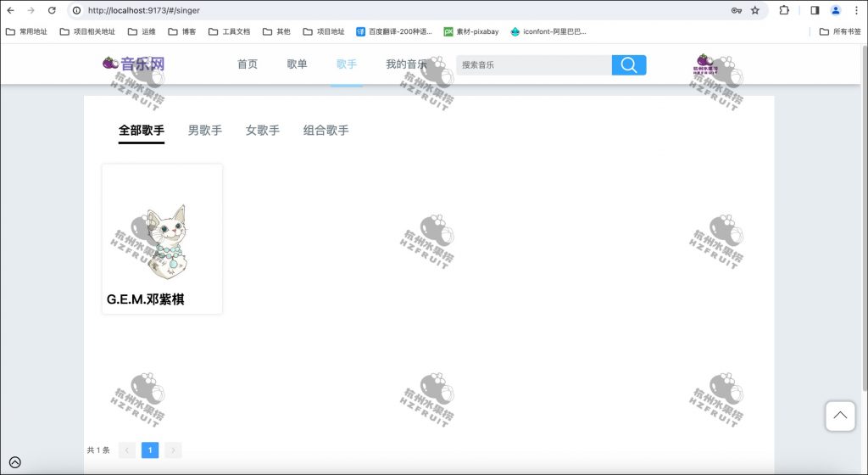Image resolution: width=868 pixels, height=475 pixels.
Task: Click pagination page 1 button
Action: pyautogui.click(x=150, y=450)
